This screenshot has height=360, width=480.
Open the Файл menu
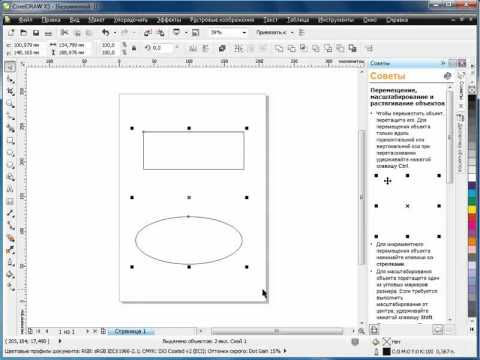[25, 20]
